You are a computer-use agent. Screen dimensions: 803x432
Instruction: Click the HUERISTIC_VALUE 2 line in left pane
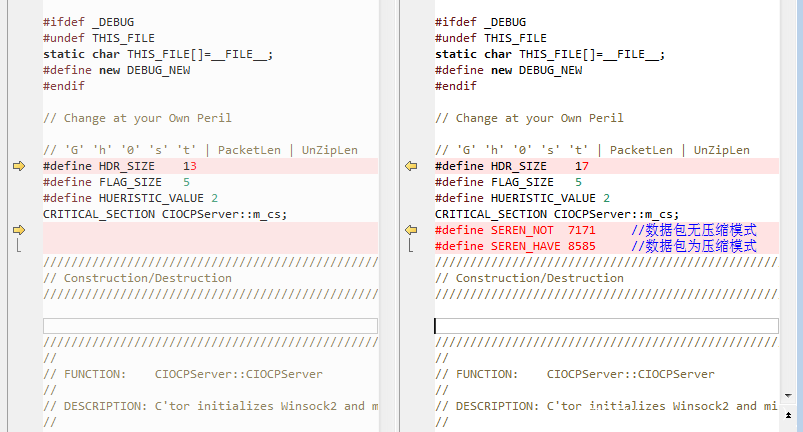[130, 198]
